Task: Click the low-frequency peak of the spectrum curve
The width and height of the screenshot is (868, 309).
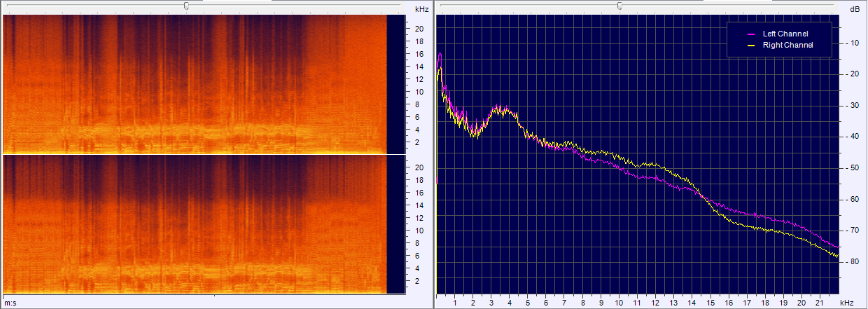Action: pyautogui.click(x=440, y=55)
